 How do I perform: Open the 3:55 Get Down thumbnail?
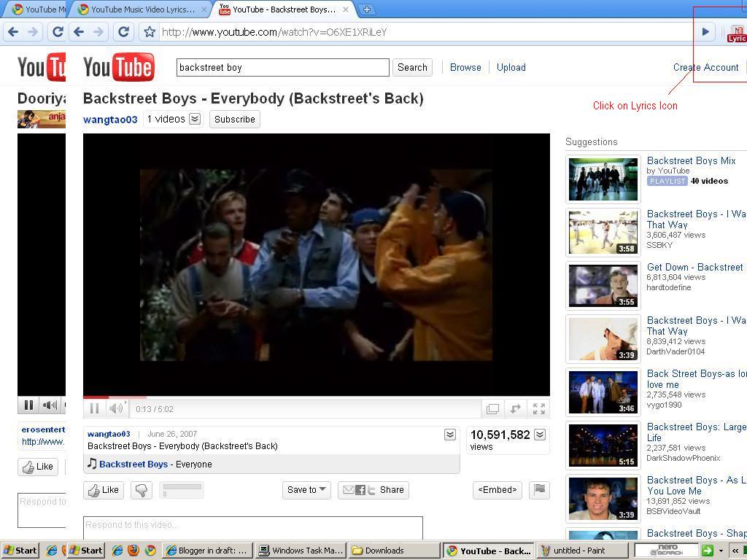[x=603, y=286]
